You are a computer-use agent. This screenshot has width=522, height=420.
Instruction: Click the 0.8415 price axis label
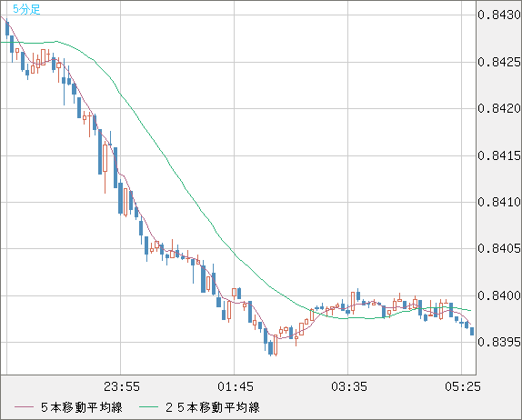pos(499,155)
